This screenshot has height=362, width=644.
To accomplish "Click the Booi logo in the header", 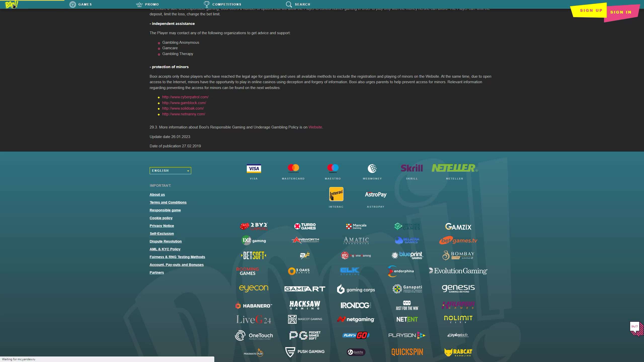I will pyautogui.click(x=12, y=4).
